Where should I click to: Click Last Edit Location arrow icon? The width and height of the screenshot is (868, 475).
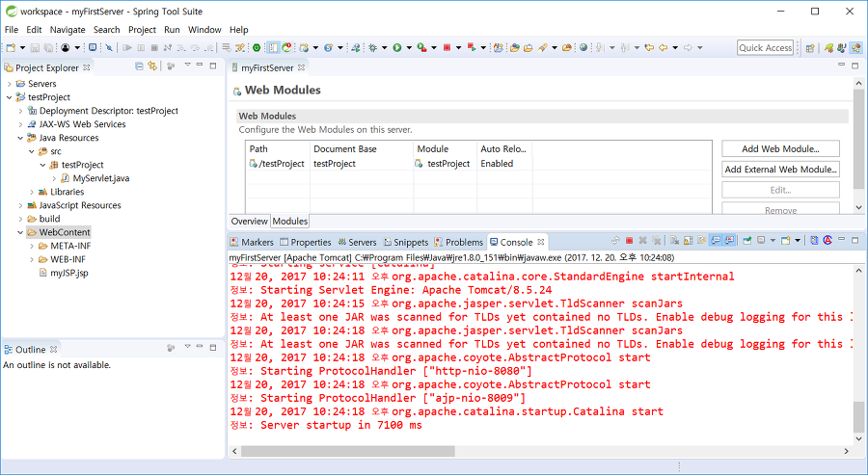[x=649, y=48]
